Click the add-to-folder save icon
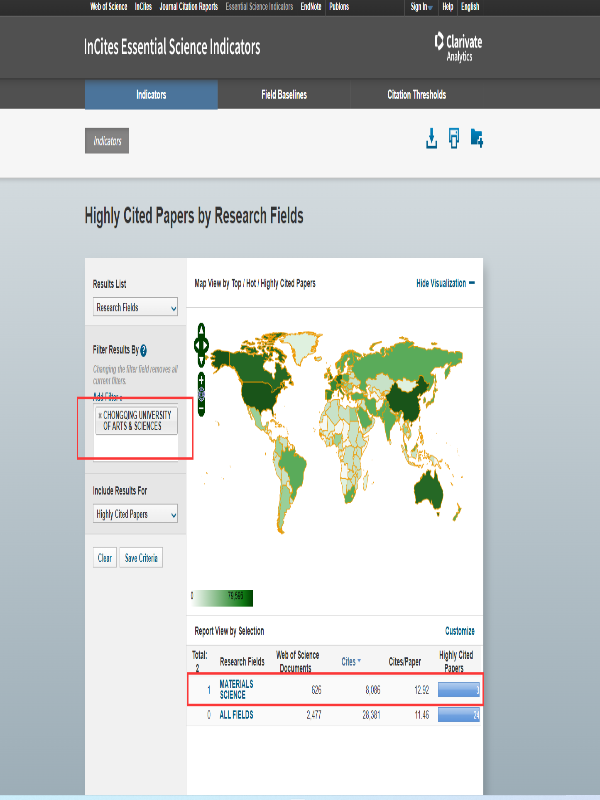The height and width of the screenshot is (800, 600). 476,139
